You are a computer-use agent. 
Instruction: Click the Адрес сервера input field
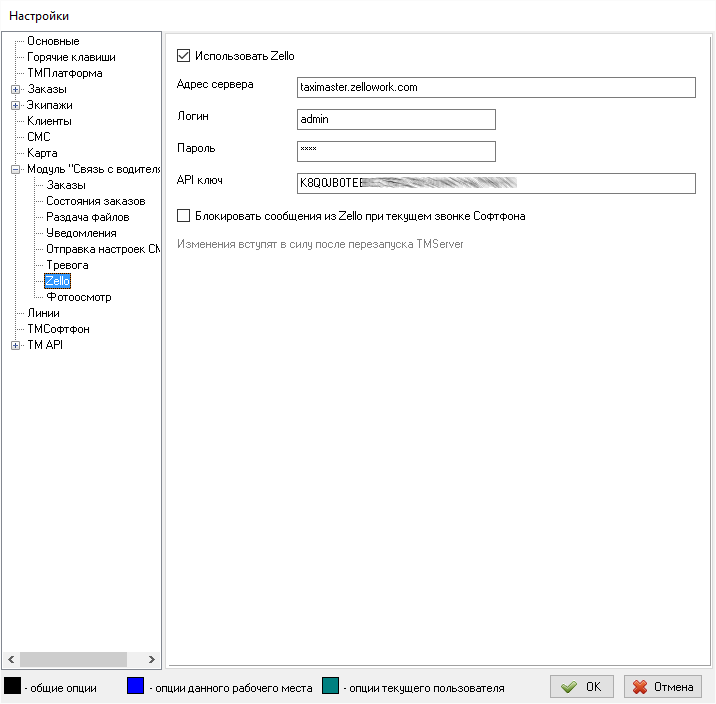[495, 87]
